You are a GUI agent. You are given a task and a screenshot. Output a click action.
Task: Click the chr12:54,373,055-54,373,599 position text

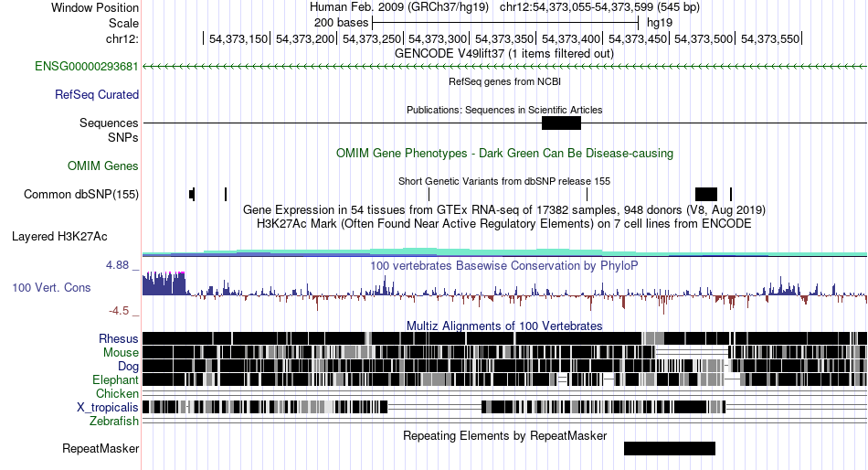pos(599,7)
